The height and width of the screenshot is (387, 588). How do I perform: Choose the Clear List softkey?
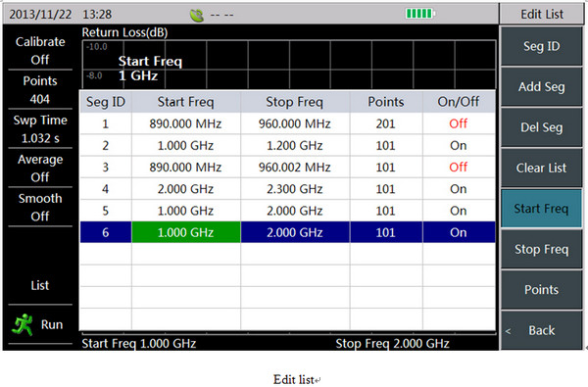pyautogui.click(x=542, y=168)
